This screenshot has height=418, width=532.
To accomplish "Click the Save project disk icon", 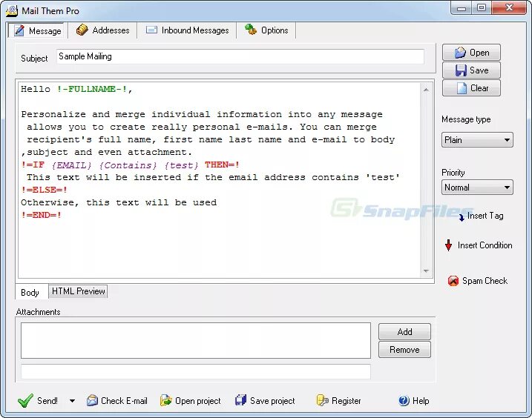I will pos(240,400).
